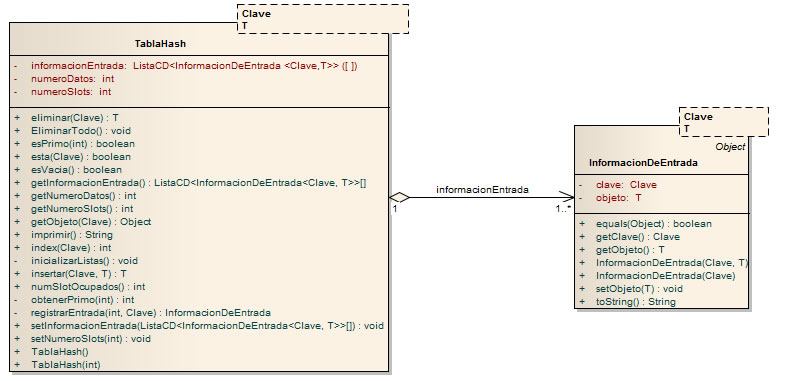The width and height of the screenshot is (787, 381).
Task: Select the registrarEntrada(int, Clave) operation
Action: (151, 313)
